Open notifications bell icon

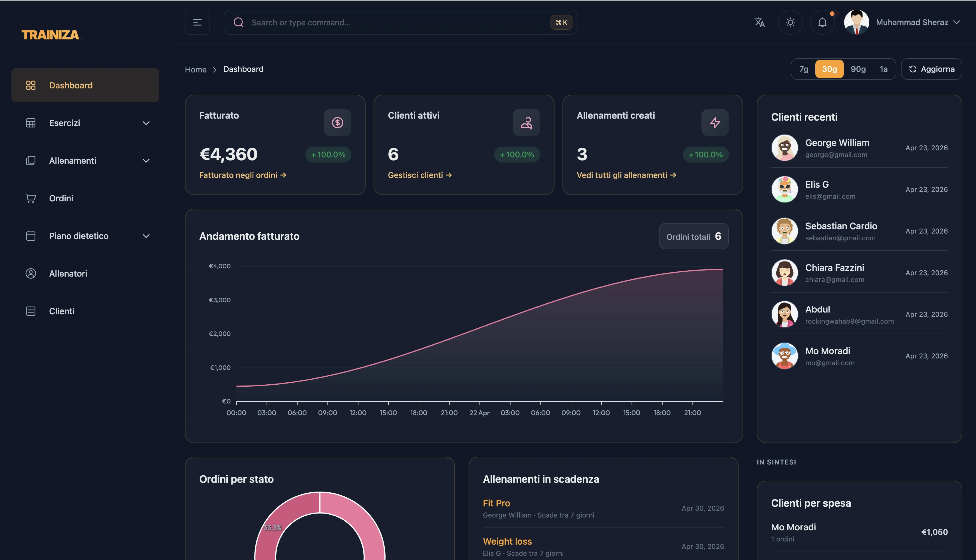[x=822, y=22]
